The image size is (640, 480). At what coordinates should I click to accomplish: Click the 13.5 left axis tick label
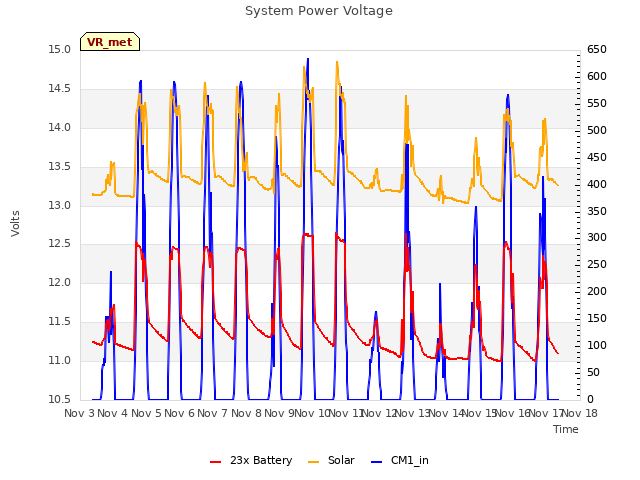(x=60, y=167)
